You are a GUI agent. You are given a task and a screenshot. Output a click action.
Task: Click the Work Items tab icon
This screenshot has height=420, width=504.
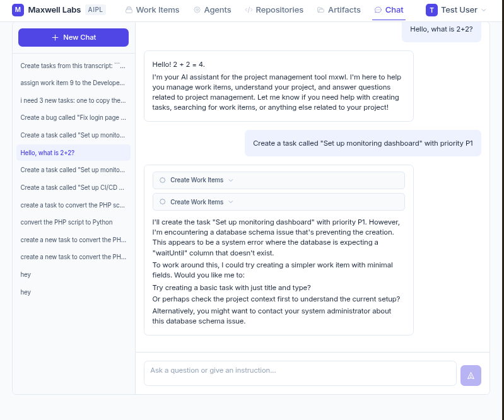coord(129,10)
